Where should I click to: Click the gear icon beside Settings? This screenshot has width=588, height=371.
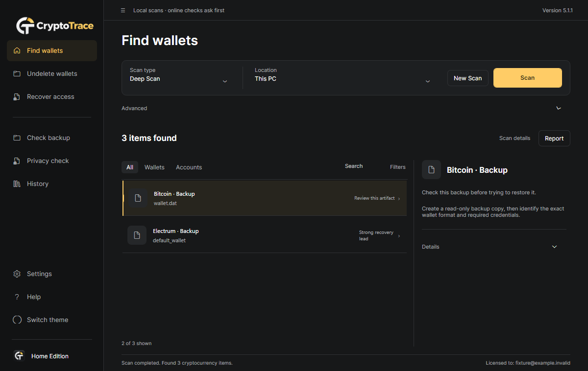click(17, 274)
